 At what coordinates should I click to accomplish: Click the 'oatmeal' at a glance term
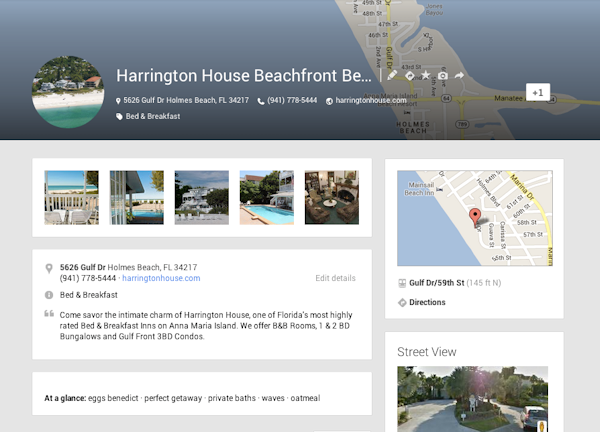[305, 398]
